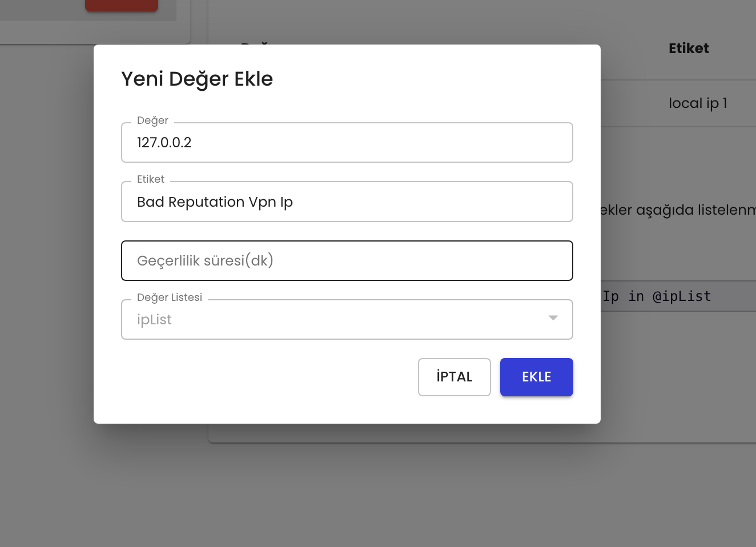Image resolution: width=756 pixels, height=547 pixels.
Task: Click the Bad Reputation Vpn Ip text
Action: point(215,202)
